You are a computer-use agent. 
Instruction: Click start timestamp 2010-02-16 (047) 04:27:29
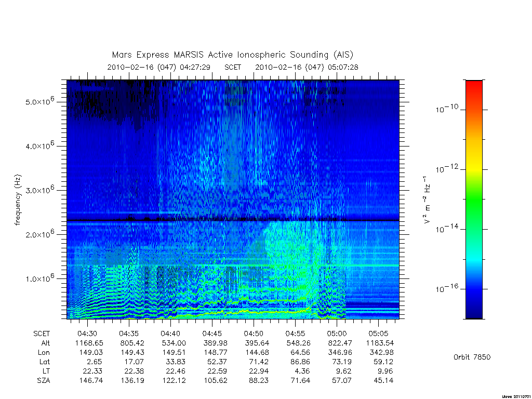(159, 67)
